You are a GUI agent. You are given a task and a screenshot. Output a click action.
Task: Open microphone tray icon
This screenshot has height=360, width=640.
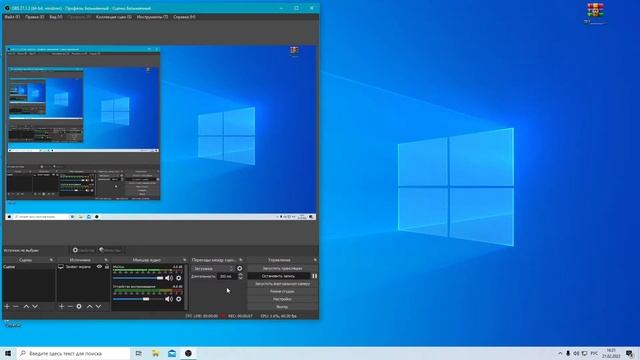[568, 353]
